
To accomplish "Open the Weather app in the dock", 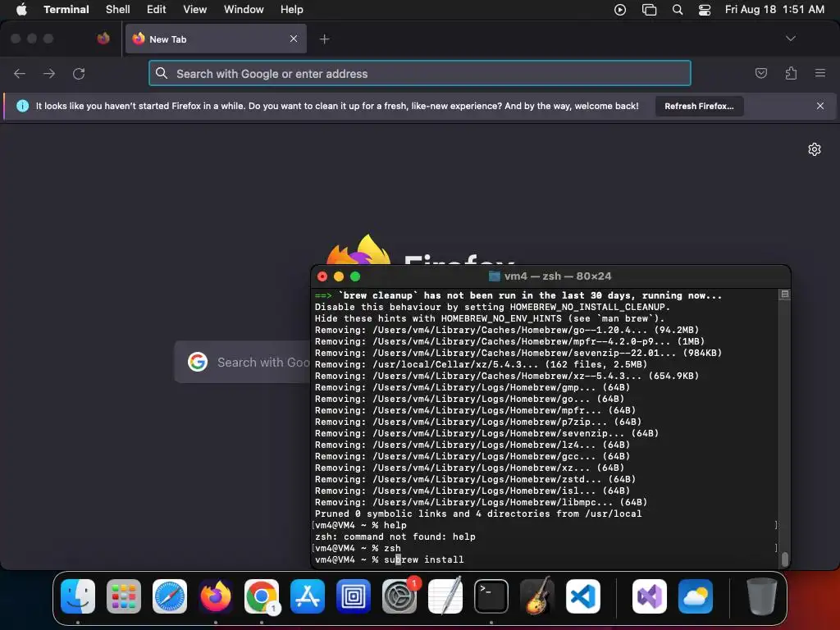I will (696, 596).
